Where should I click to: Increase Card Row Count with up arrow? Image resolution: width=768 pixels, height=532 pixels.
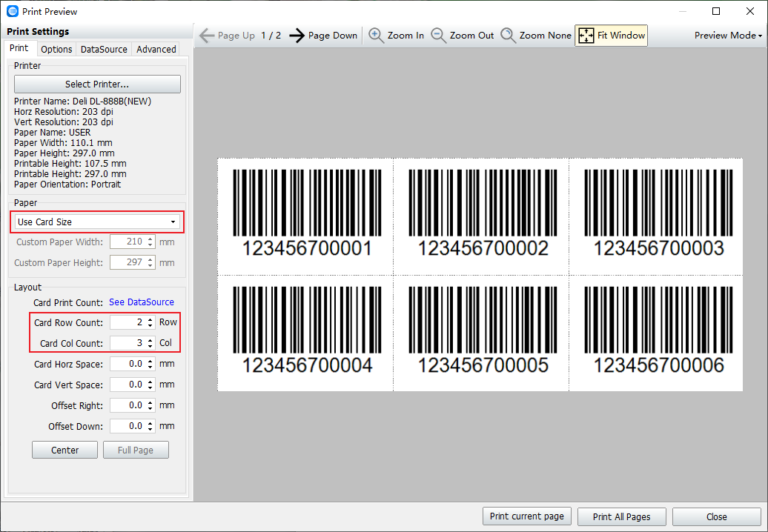pyautogui.click(x=150, y=319)
